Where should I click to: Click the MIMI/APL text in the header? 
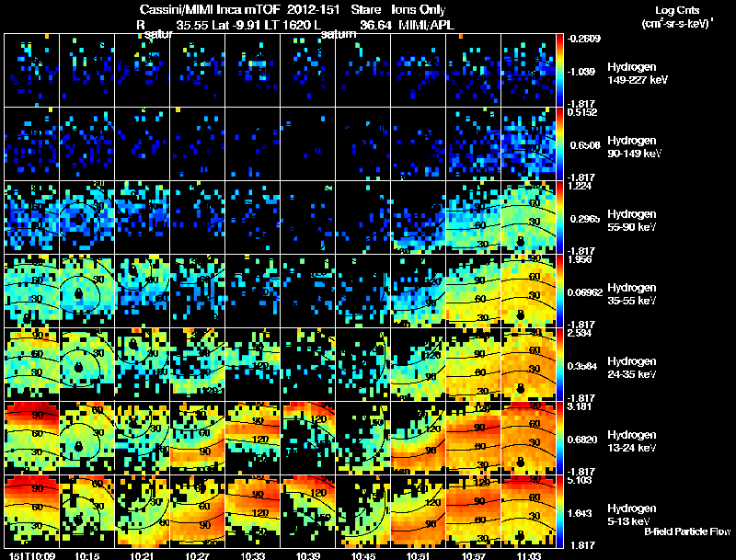pos(426,25)
